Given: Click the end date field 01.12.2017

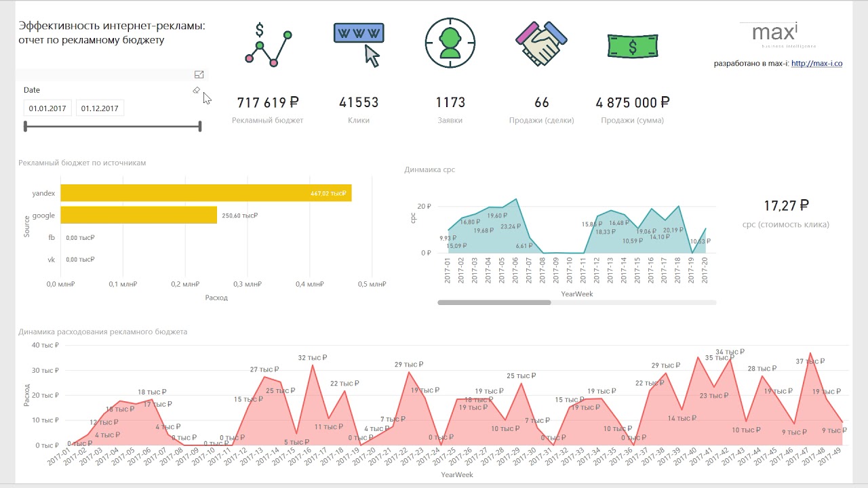Looking at the screenshot, I should pyautogui.click(x=100, y=108).
